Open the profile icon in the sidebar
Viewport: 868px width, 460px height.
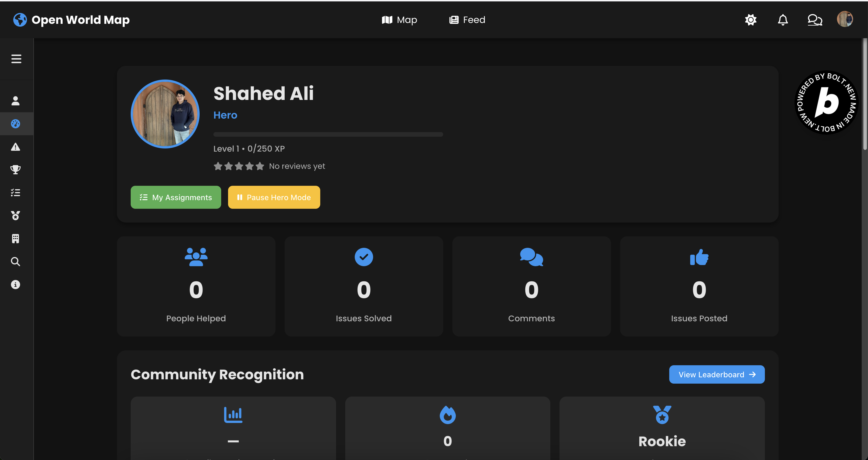pos(16,101)
